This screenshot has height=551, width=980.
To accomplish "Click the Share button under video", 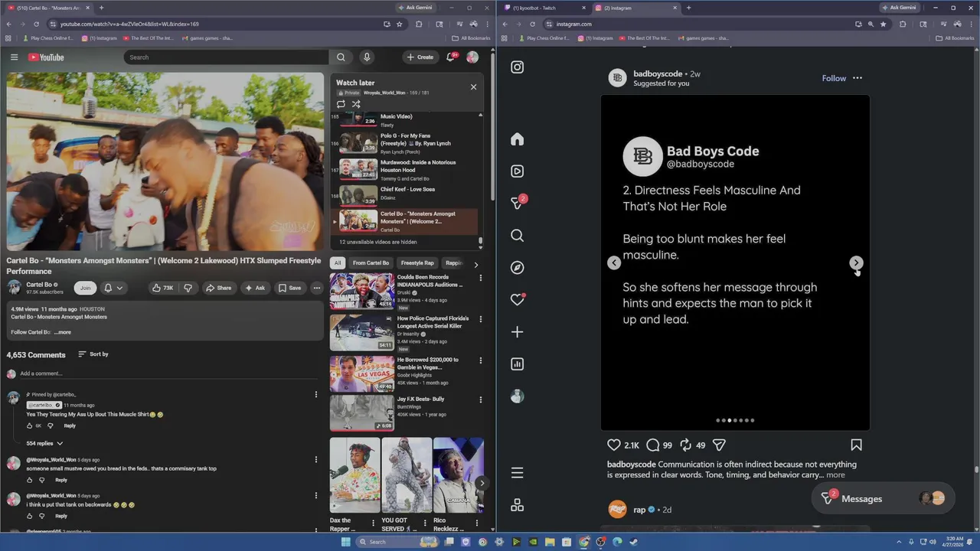I will pos(218,288).
